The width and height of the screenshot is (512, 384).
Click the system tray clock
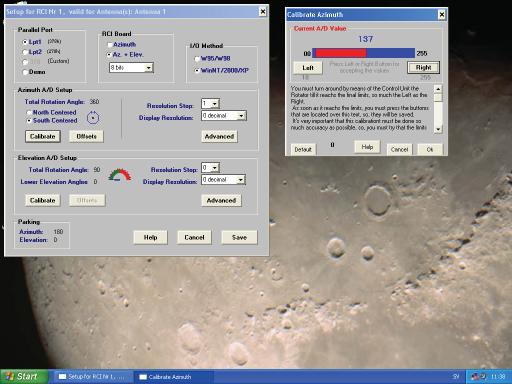pos(498,377)
